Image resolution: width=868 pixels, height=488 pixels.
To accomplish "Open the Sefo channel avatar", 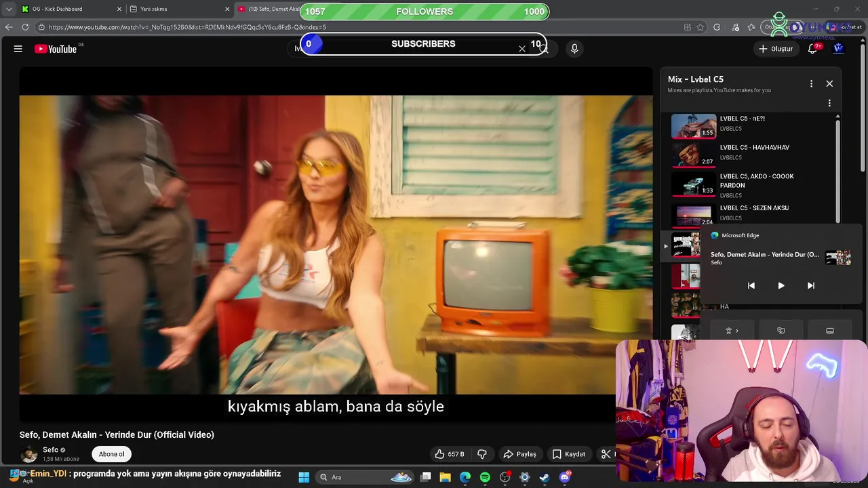I will (x=29, y=454).
